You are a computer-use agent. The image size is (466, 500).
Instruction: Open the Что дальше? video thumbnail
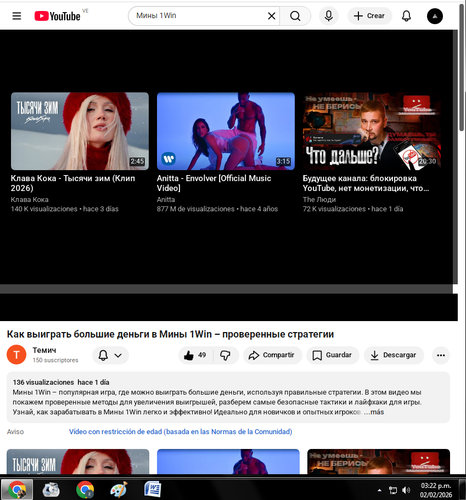point(372,131)
